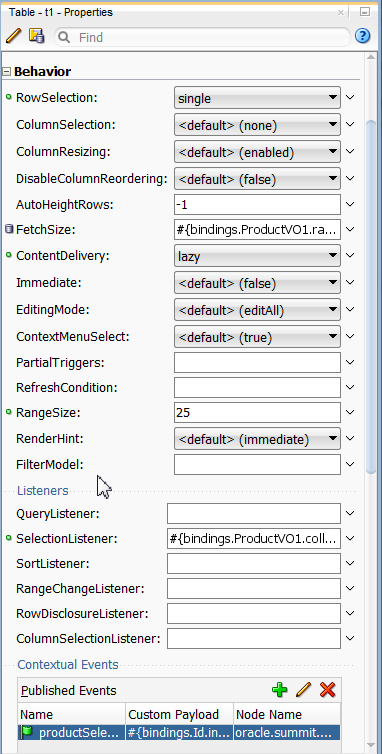Viewport: 382px width, 754px height.
Task: Click the SortListener input field
Action: 254,563
